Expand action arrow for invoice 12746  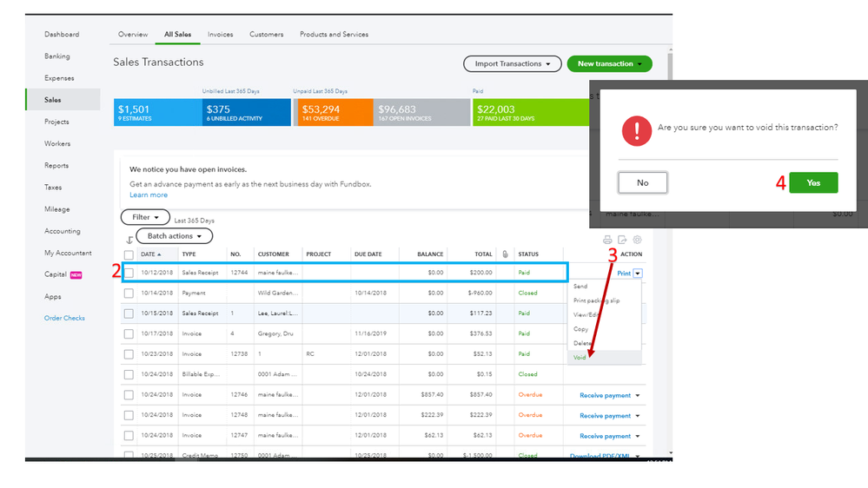tap(638, 396)
